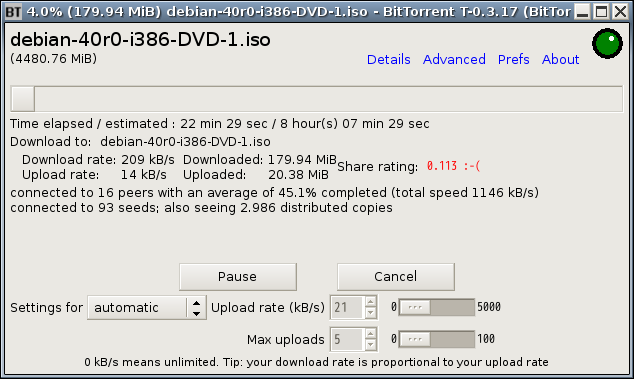Open the Details link
Image resolution: width=634 pixels, height=379 pixels.
click(x=389, y=59)
